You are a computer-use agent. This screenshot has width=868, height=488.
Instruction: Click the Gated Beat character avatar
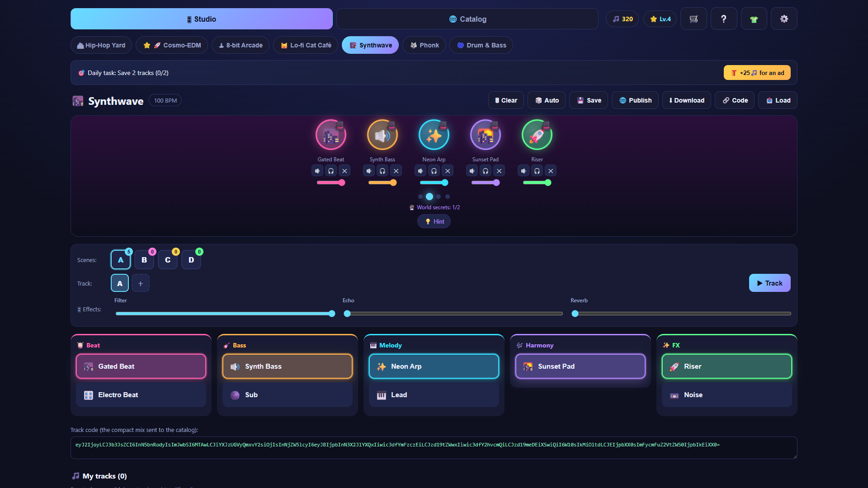click(331, 135)
